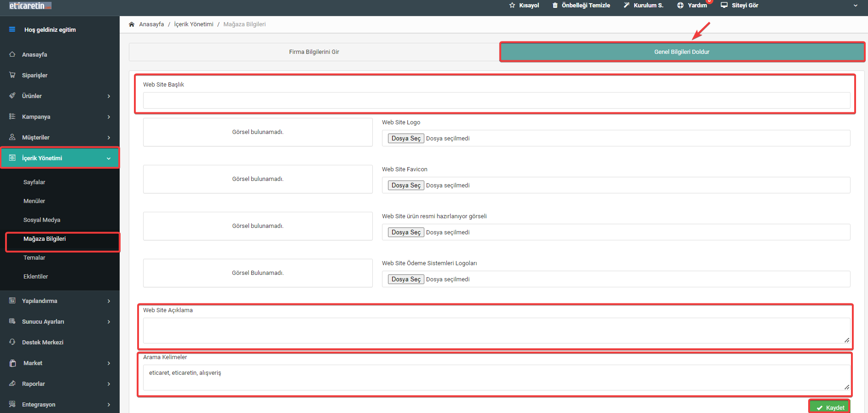Screen dimensions: 868x413
Task: Click the Yardım lifebuoy icon
Action: click(x=680, y=5)
